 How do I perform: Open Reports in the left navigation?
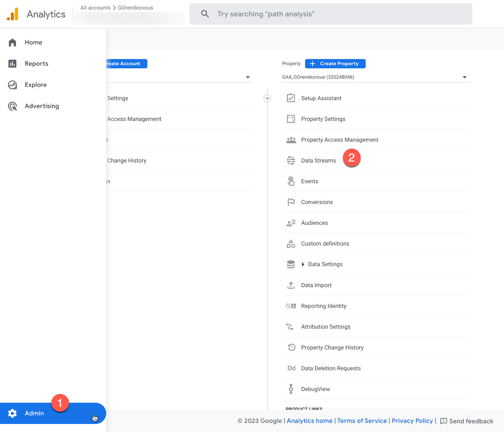[53, 64]
